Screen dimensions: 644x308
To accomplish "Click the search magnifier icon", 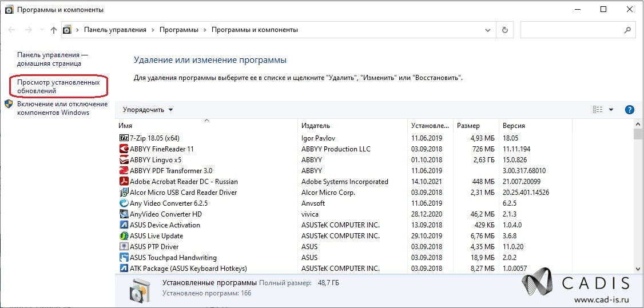I will tap(627, 30).
